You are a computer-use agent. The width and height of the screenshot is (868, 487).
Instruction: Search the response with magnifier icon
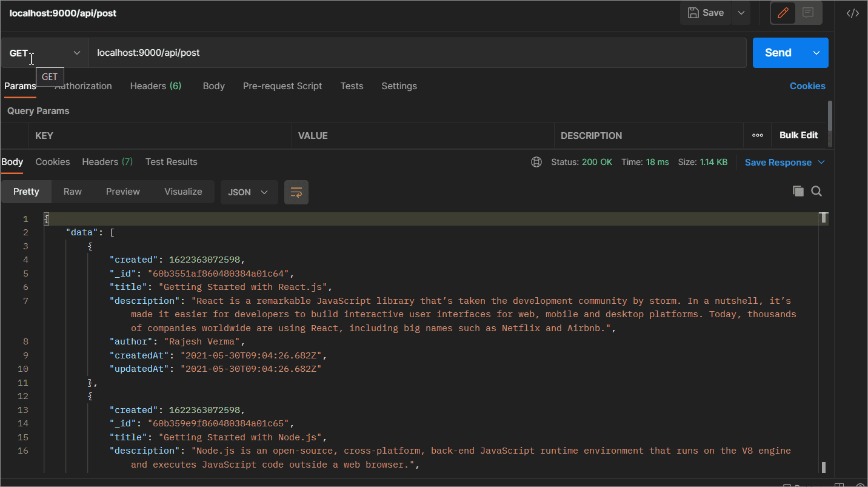point(816,191)
